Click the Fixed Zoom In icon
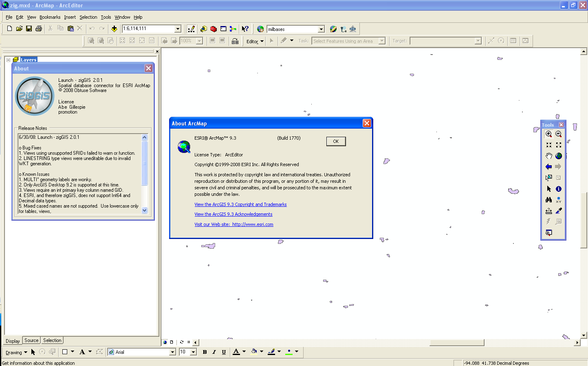The image size is (588, 366). pyautogui.click(x=548, y=145)
